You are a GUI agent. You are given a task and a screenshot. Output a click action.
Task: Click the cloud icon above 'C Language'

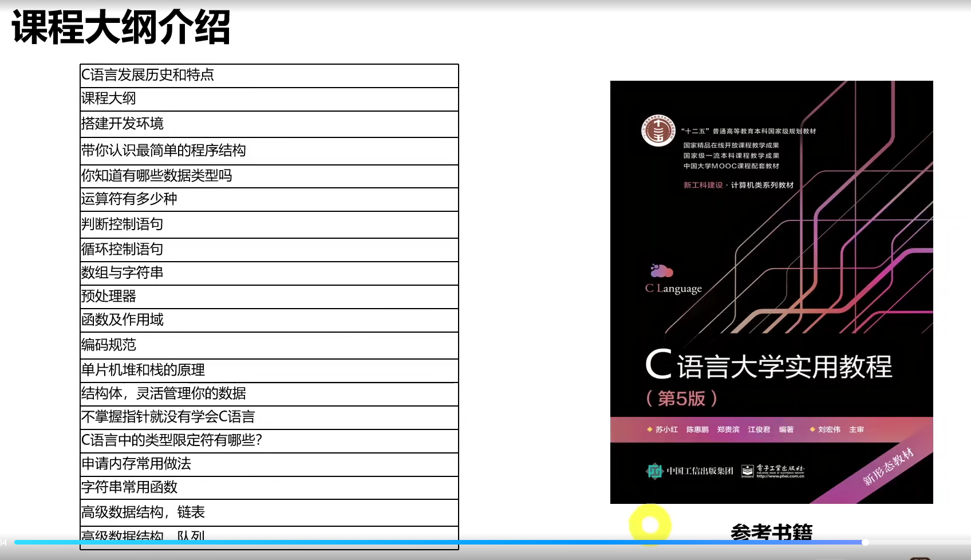point(661,270)
